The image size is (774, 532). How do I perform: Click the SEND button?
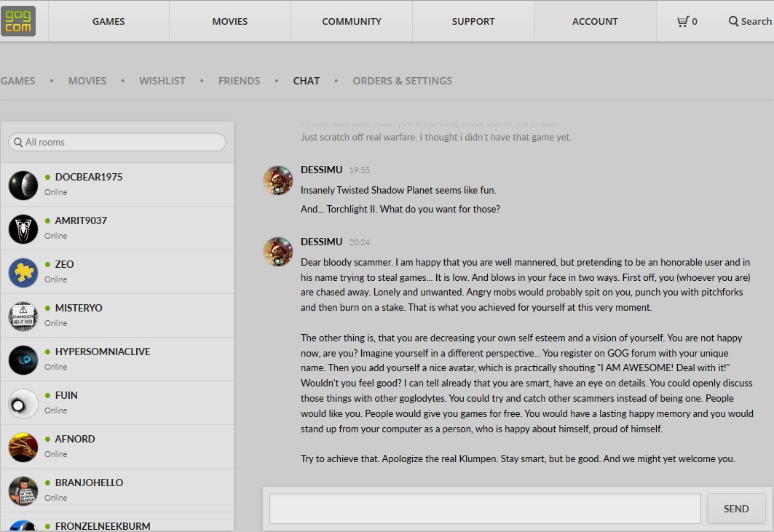point(736,508)
